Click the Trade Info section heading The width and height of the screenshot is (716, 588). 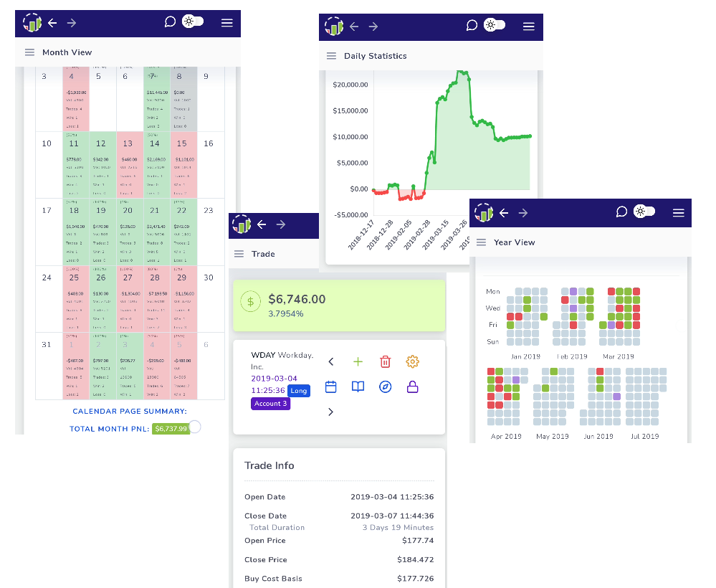[269, 465]
